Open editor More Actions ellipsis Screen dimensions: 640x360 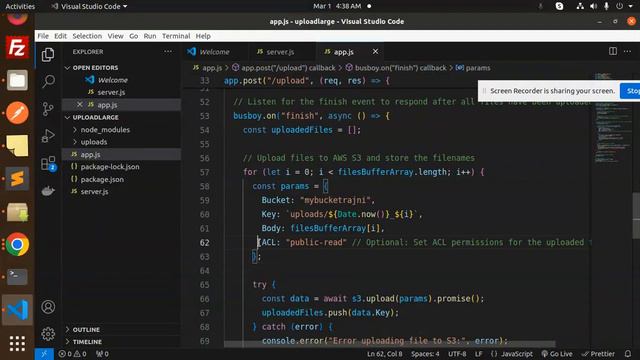tap(627, 51)
